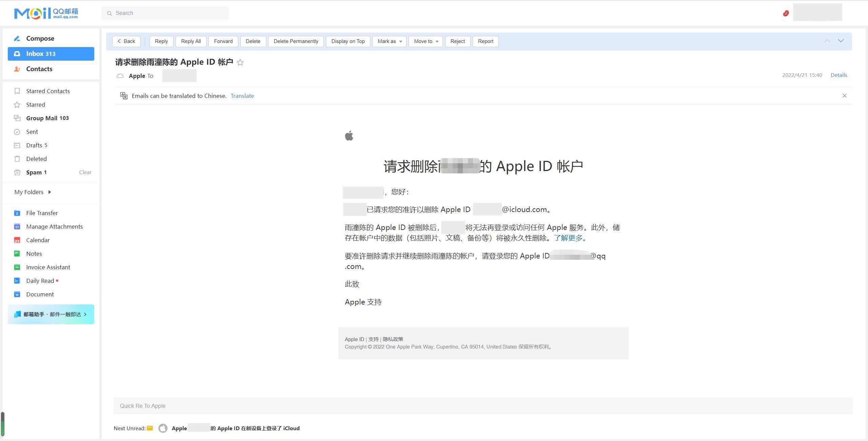The width and height of the screenshot is (868, 441).
Task: Click the Invoice Assistant icon
Action: click(17, 267)
